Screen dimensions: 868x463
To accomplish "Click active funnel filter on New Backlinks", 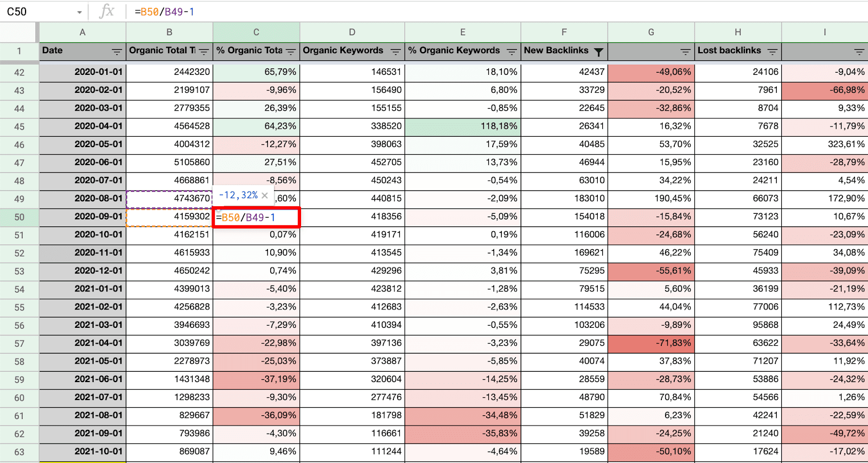I will (598, 52).
